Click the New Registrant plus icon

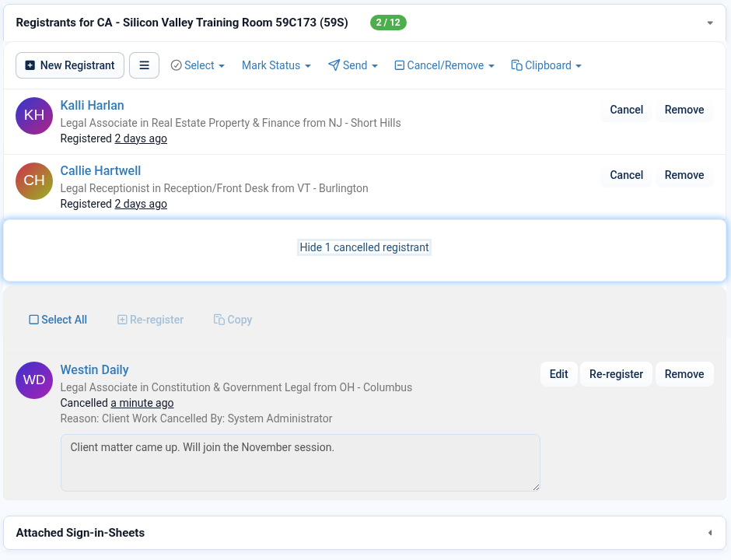(x=30, y=65)
